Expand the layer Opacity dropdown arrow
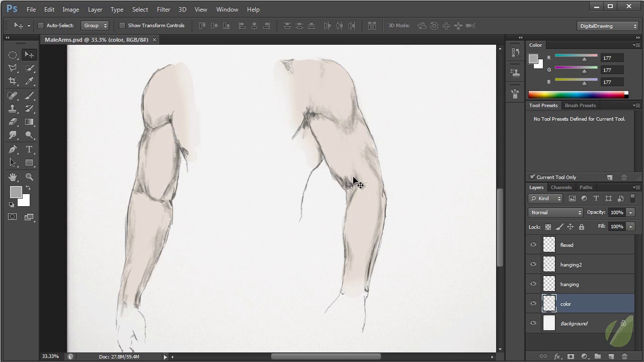 (630, 212)
